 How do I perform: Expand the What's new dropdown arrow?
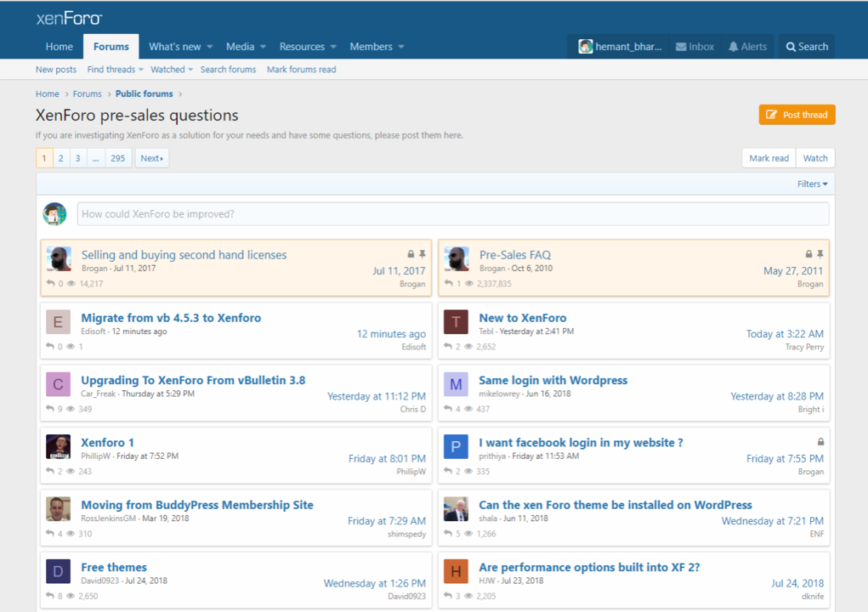pos(210,47)
